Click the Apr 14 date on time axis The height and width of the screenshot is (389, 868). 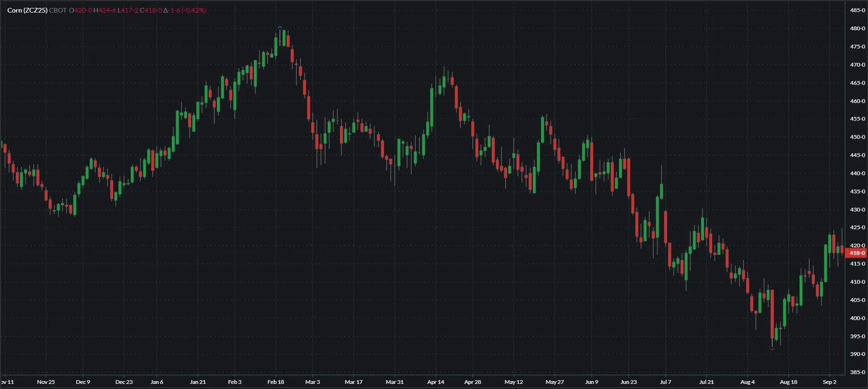pyautogui.click(x=436, y=382)
